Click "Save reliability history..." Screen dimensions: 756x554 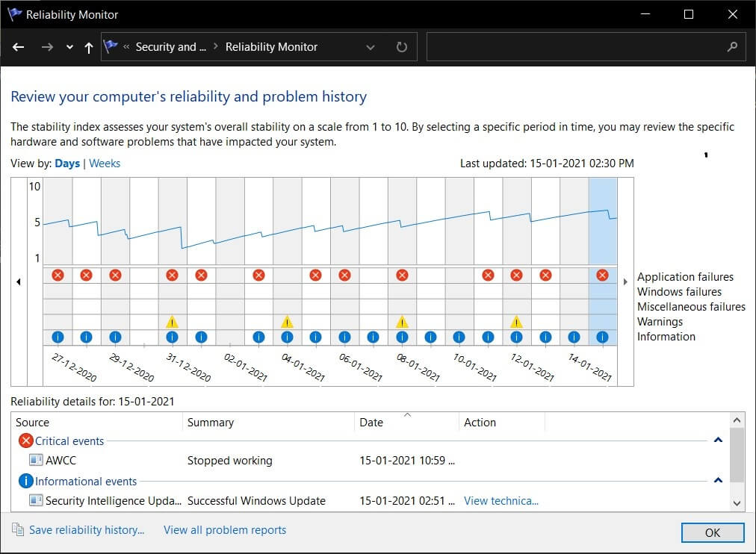point(87,529)
